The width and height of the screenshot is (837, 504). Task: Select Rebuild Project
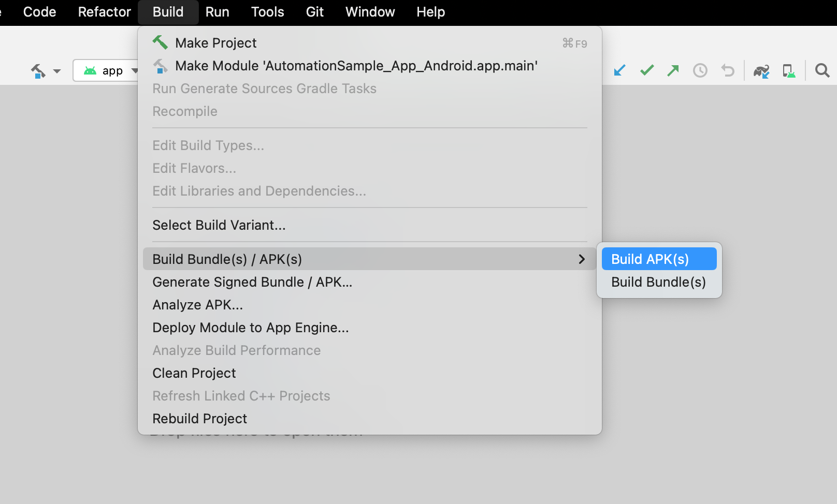[370, 419]
